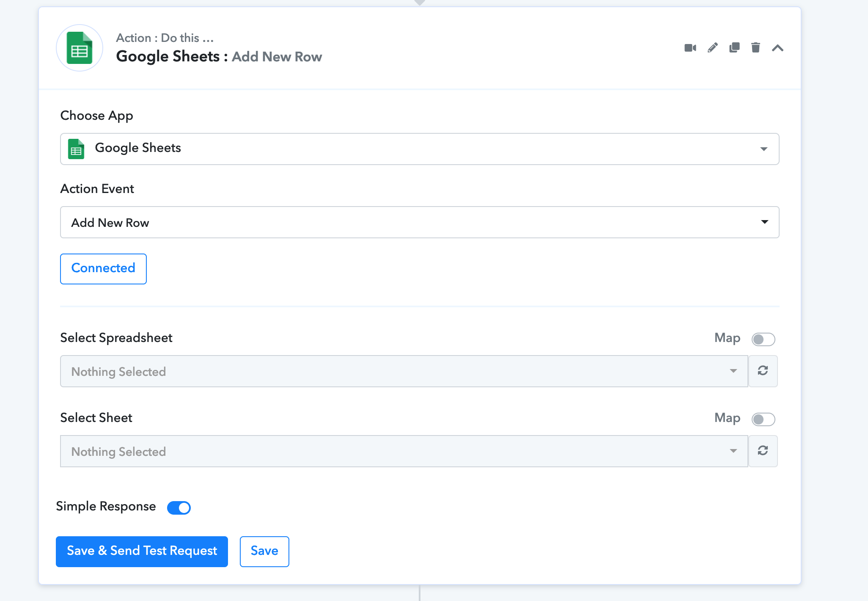The height and width of the screenshot is (601, 868).
Task: Click the white Save button
Action: click(264, 551)
